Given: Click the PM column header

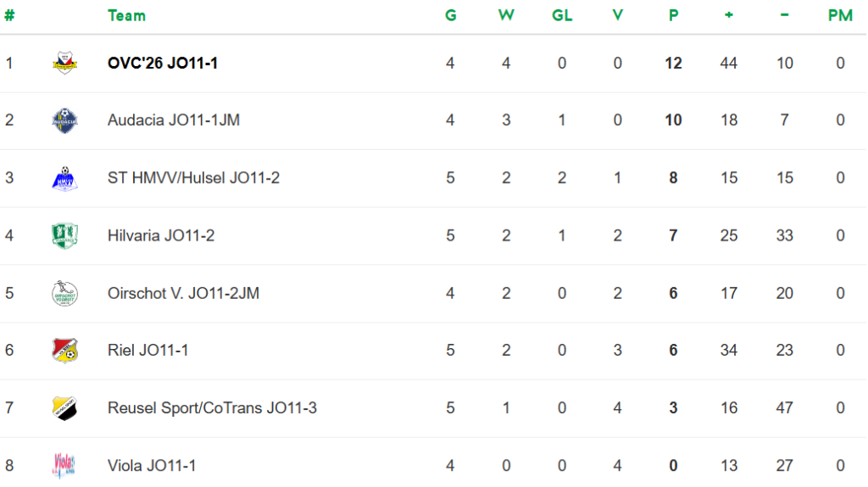Looking at the screenshot, I should [x=840, y=15].
